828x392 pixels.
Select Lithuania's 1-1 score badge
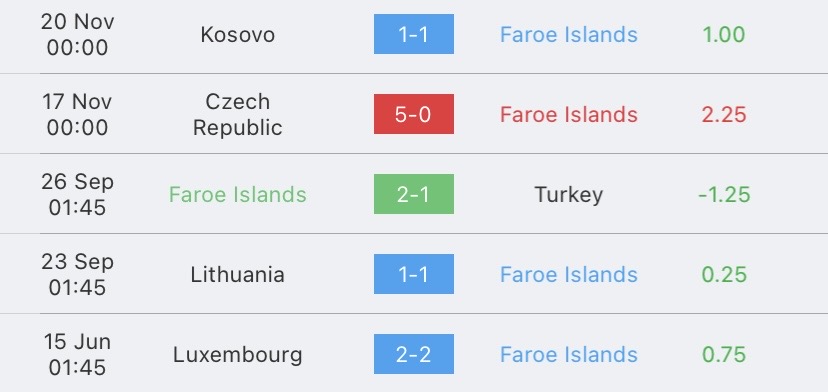click(x=413, y=274)
